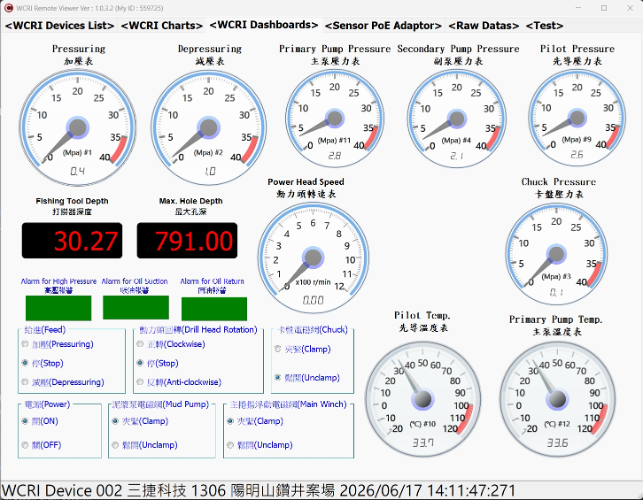
Task: Close the WCRI Remote Viewer window
Action: 630,8
